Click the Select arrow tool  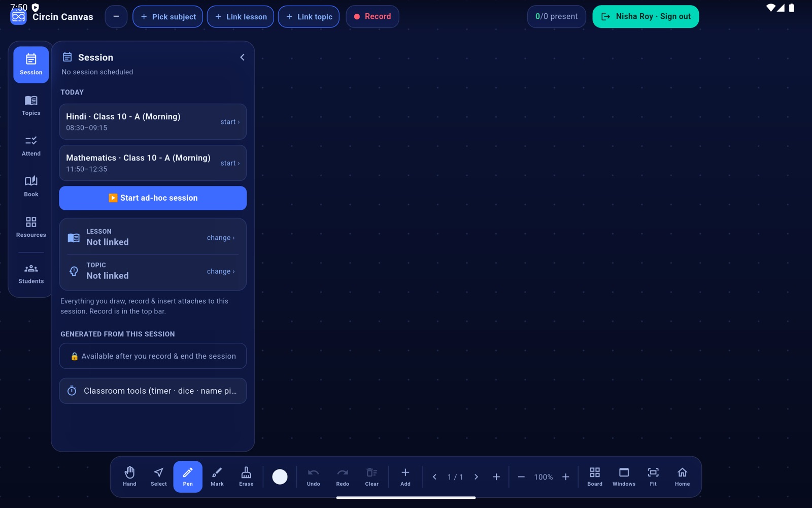pyautogui.click(x=159, y=477)
